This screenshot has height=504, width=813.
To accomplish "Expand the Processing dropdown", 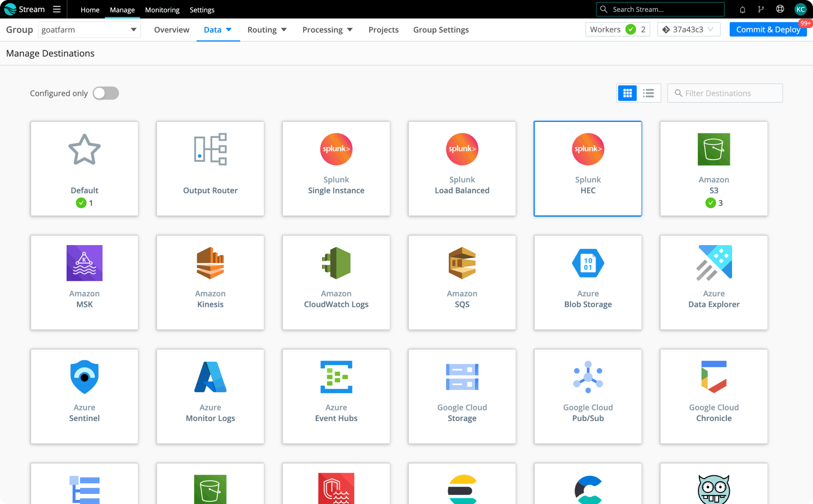I will (327, 30).
